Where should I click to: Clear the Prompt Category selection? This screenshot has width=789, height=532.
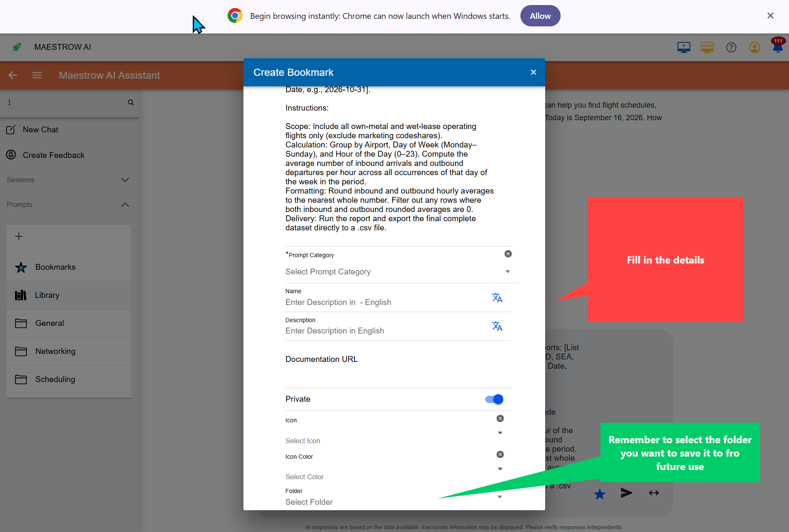click(508, 254)
